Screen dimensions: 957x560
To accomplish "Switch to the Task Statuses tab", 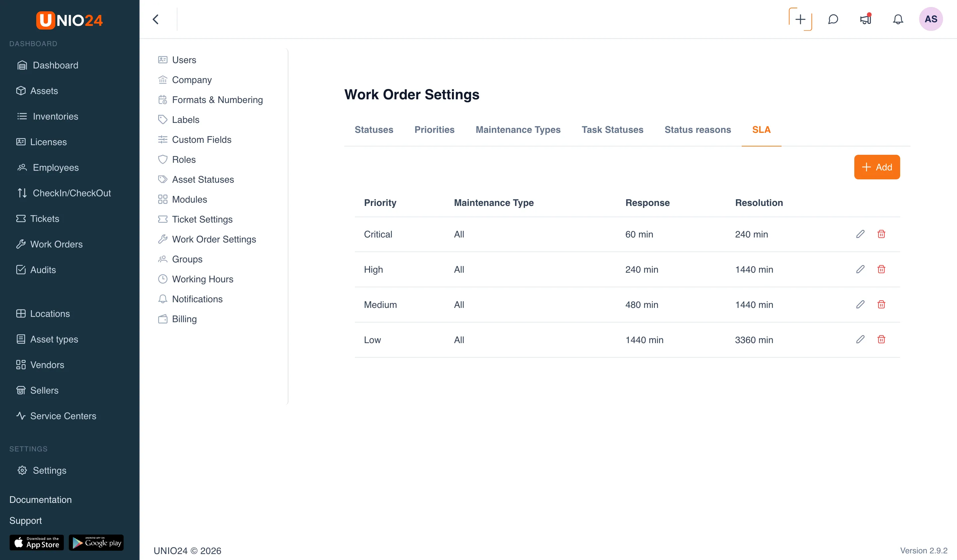I will (612, 130).
